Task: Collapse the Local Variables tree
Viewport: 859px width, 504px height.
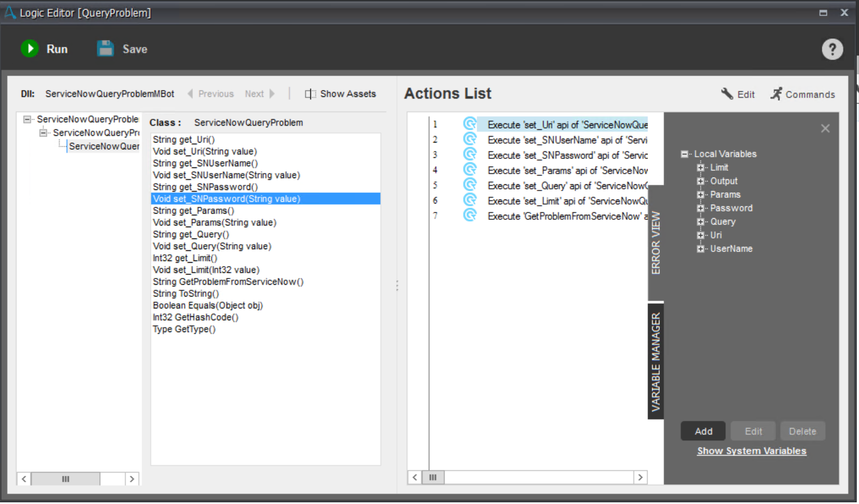Action: point(684,154)
